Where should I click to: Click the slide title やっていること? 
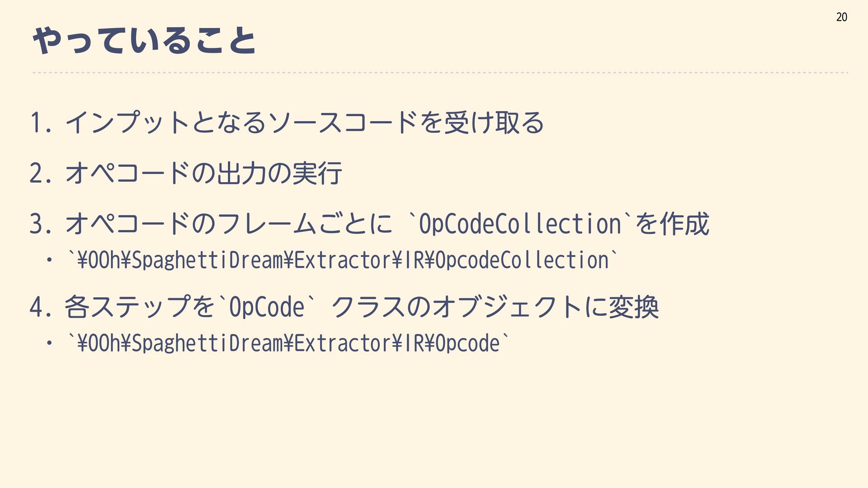145,41
